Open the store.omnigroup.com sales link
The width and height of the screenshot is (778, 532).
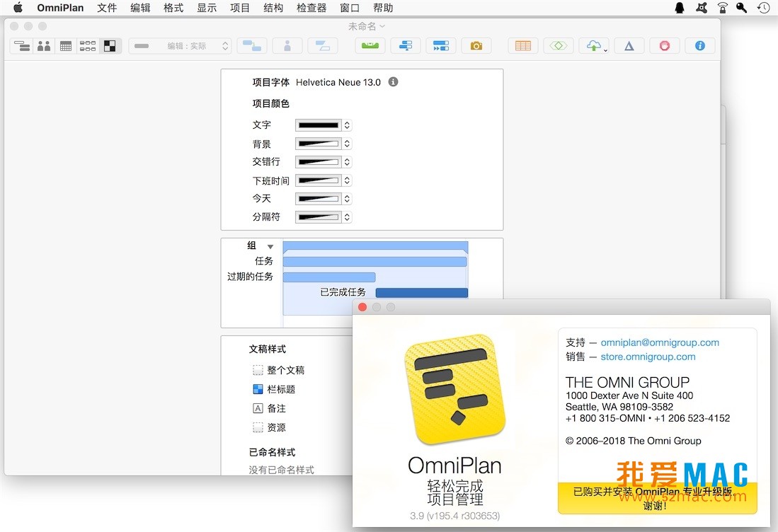click(648, 357)
